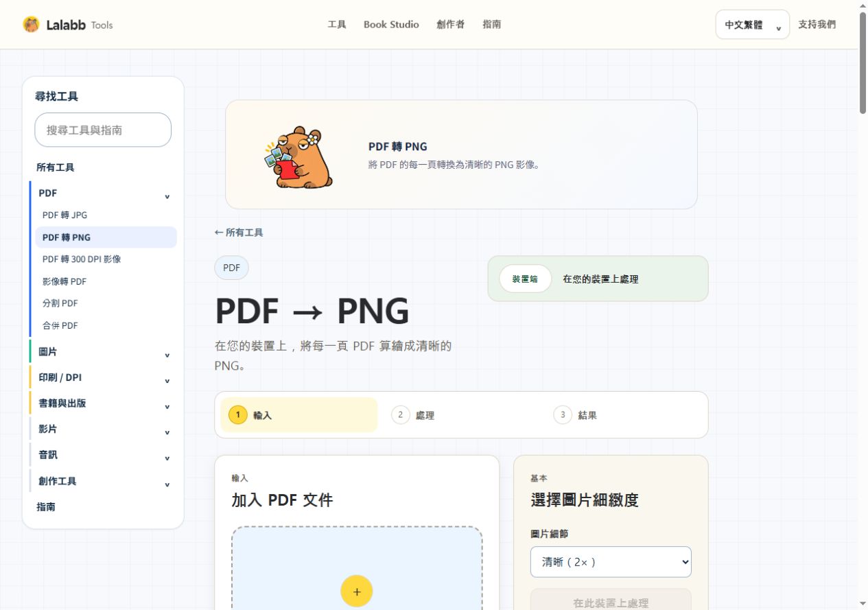Select step 1 輸入
The image size is (868, 610).
[x=299, y=415]
